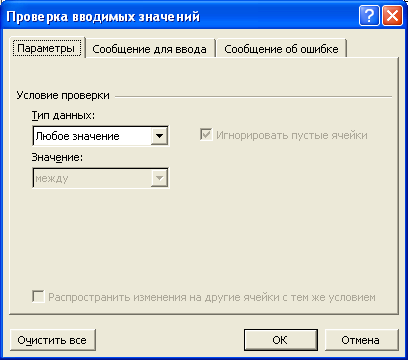Toggle the Игнорировать пустые ячейки checkbox
Viewport: 408px width, 360px height.
[206, 135]
